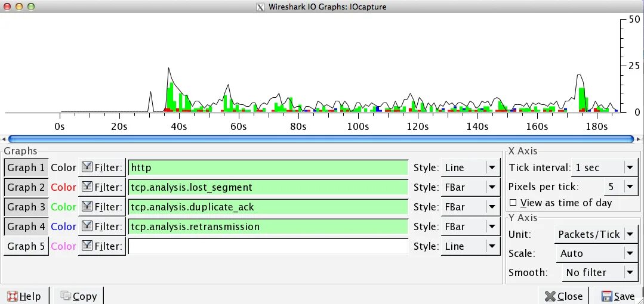Click the graph horizontal scrollbar
Viewport: 644px width, 304px height.
pyautogui.click(x=321, y=139)
